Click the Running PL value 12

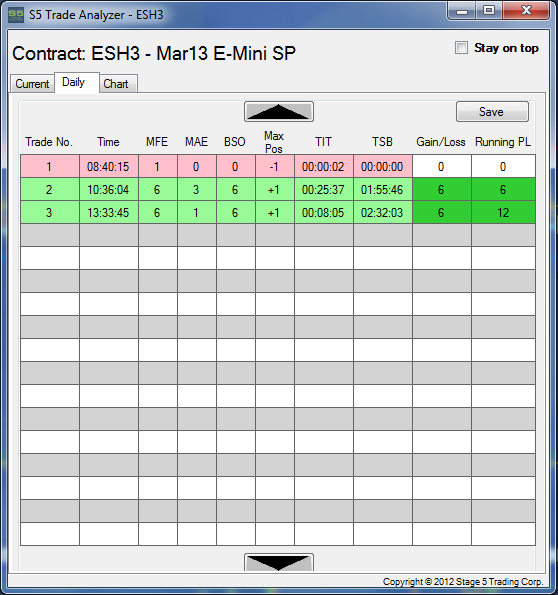[x=503, y=212]
